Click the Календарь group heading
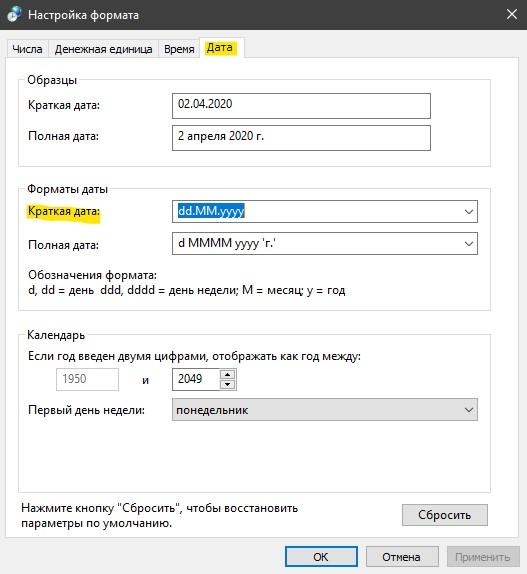This screenshot has height=574, width=527. tap(56, 335)
